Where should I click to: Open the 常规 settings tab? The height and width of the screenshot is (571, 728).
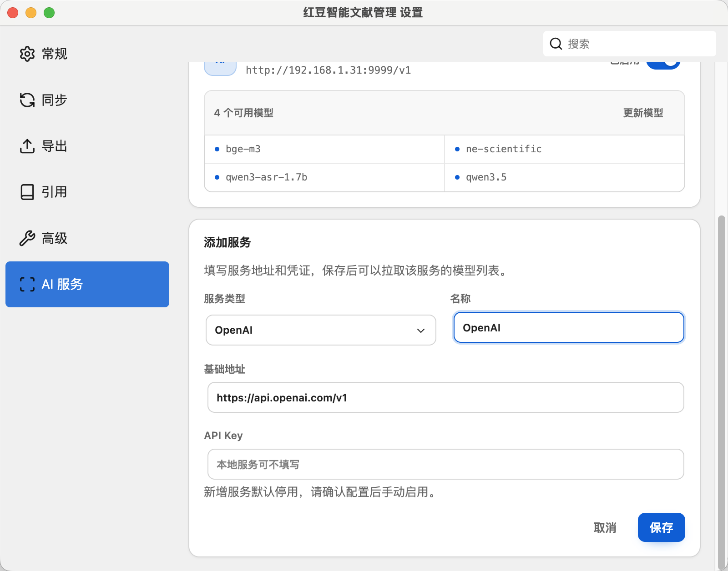87,54
